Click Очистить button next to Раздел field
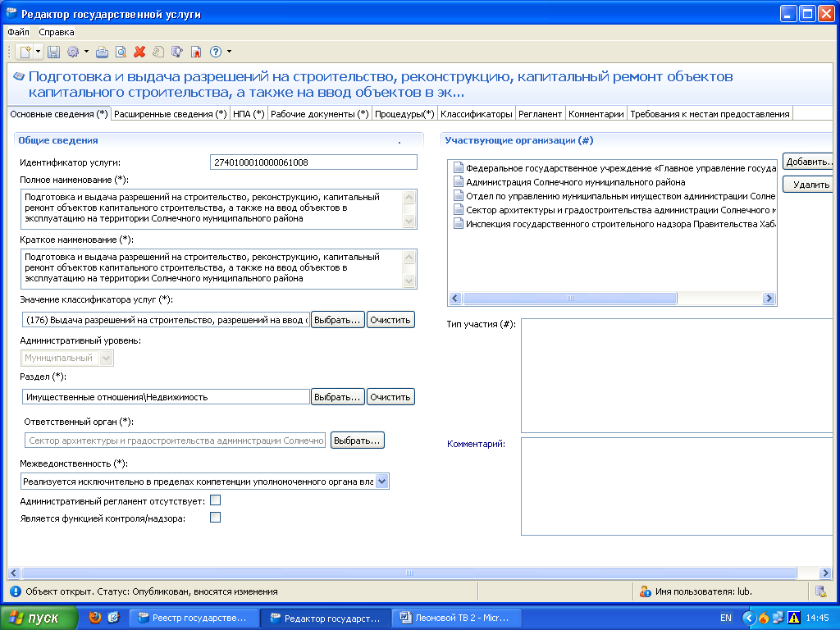 [x=390, y=397]
